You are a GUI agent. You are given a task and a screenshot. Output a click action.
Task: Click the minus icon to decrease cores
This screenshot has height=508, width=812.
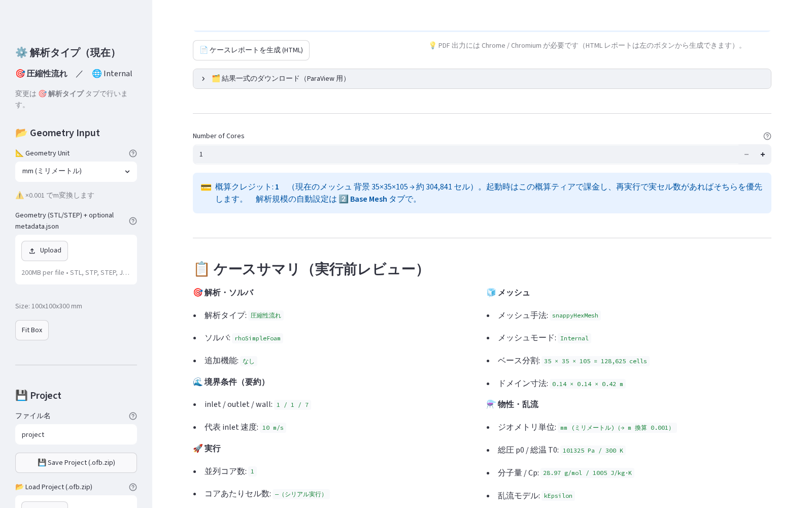coord(747,154)
